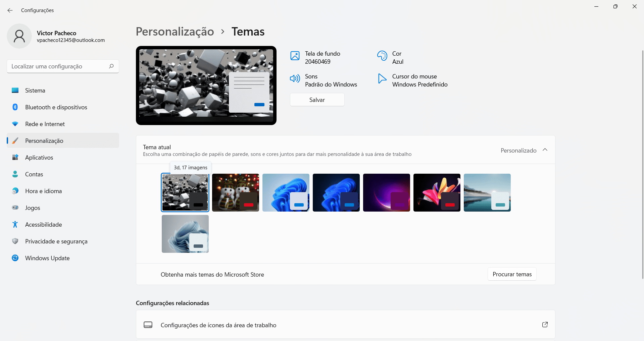Collapse the Tema atual section chevron
Screen dimensions: 644x341
point(545,150)
